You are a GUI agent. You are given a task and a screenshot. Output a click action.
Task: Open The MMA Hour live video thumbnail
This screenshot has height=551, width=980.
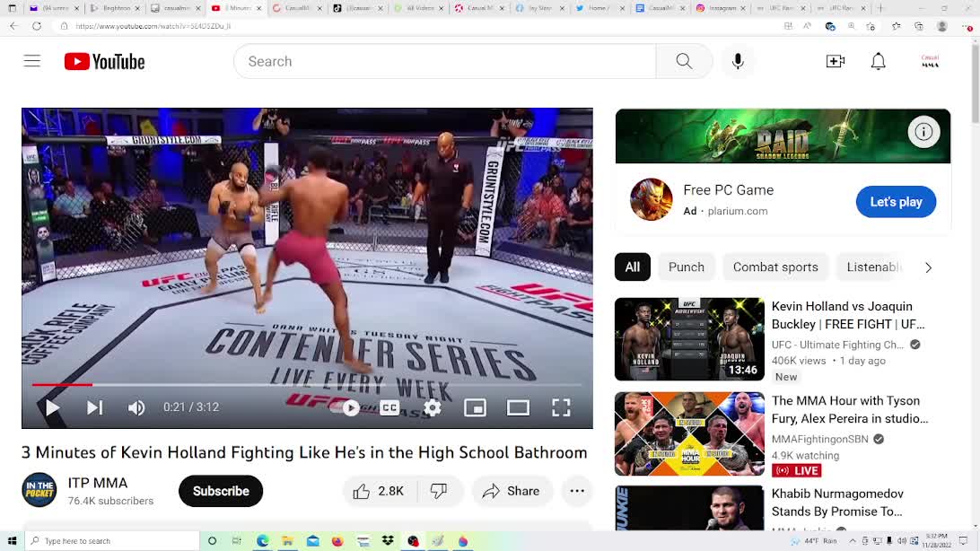click(x=689, y=433)
